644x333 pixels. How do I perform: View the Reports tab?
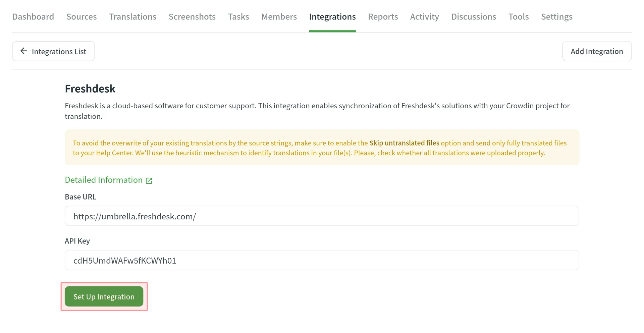pos(383,17)
